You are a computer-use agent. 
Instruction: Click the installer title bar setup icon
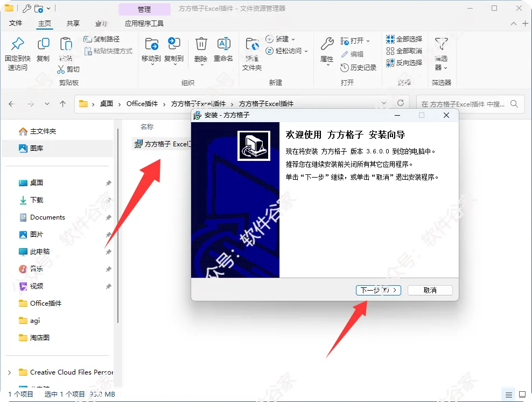click(x=197, y=115)
